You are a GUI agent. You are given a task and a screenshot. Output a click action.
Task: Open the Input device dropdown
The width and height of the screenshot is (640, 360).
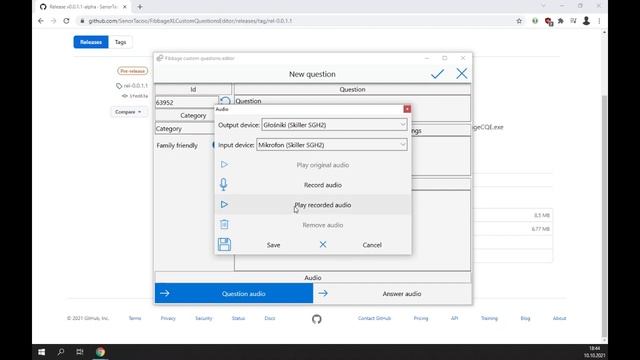click(331, 145)
